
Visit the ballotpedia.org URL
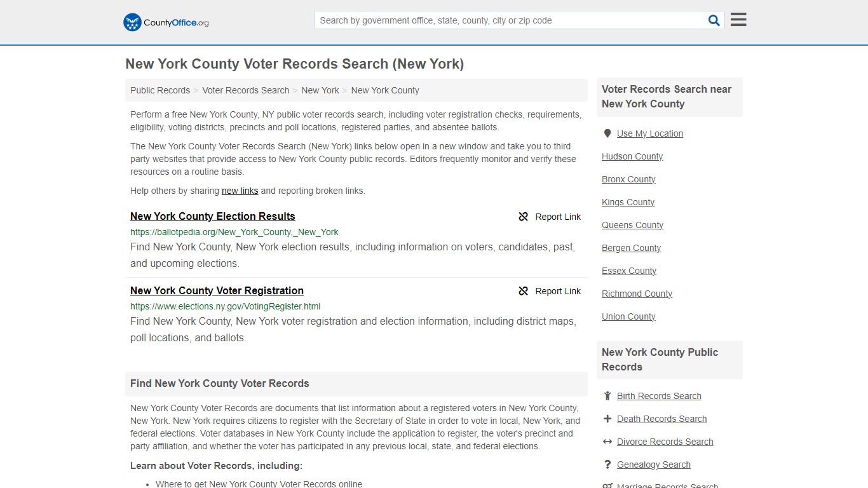234,232
